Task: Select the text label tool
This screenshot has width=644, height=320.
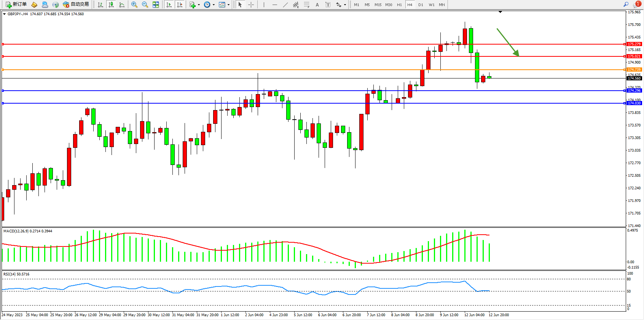Action: (x=328, y=5)
